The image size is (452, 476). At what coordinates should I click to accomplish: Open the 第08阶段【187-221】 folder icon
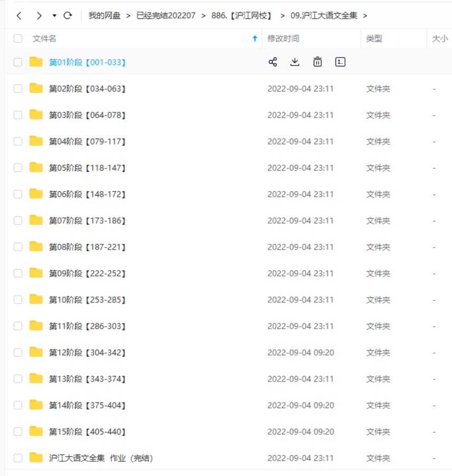tap(36, 247)
